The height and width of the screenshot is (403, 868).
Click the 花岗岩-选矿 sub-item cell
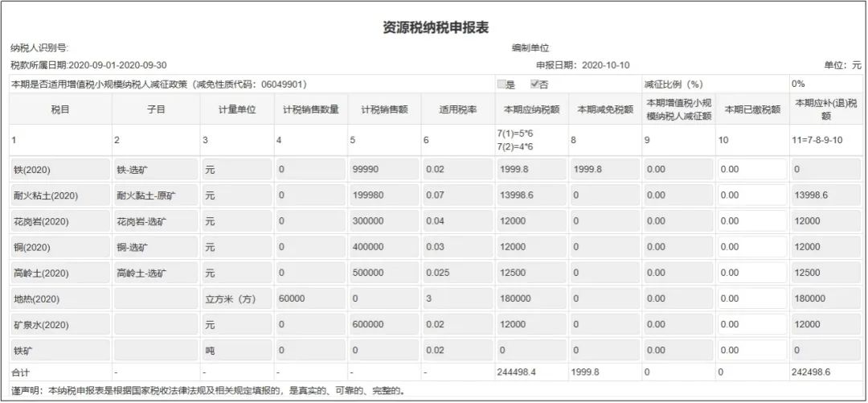pyautogui.click(x=156, y=221)
